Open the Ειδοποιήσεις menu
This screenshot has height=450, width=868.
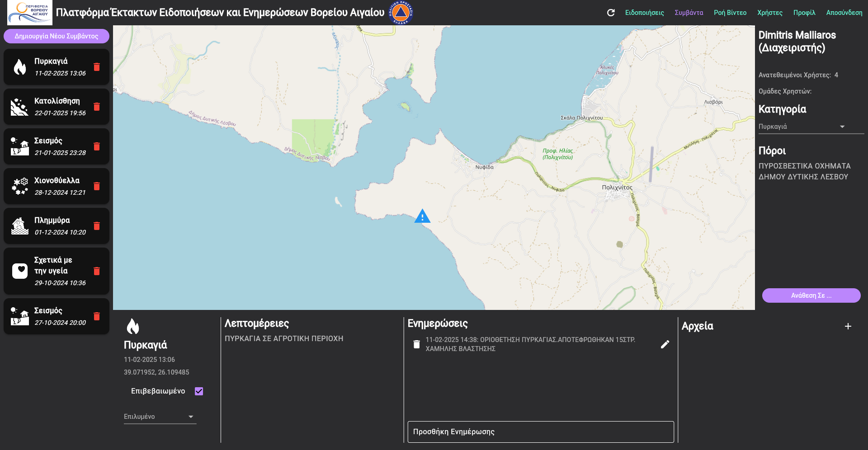[x=644, y=13]
